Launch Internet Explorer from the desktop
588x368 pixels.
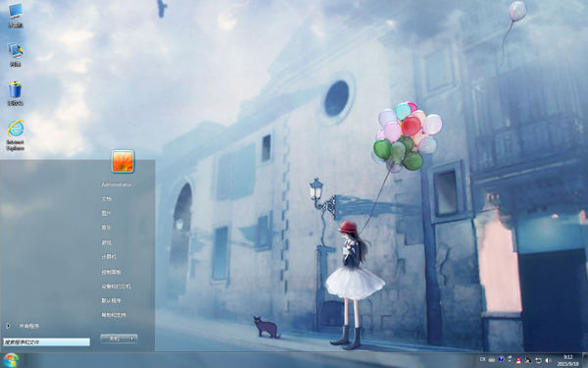point(16,135)
